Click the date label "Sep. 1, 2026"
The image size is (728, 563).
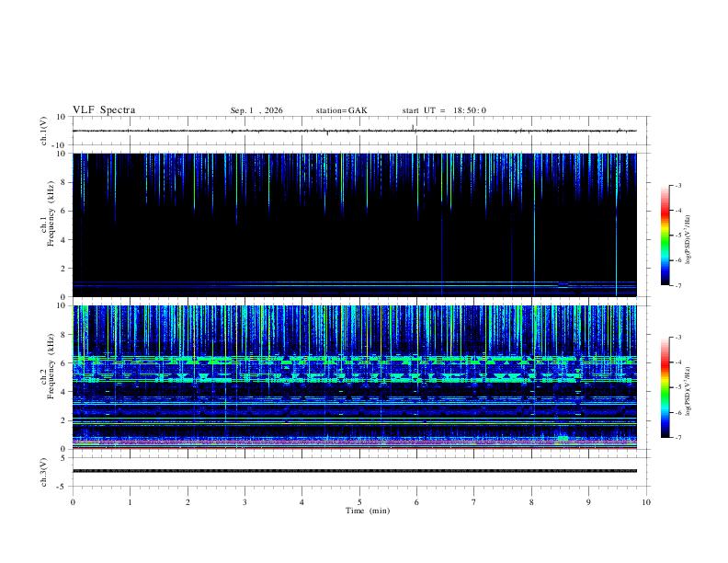pyautogui.click(x=256, y=110)
